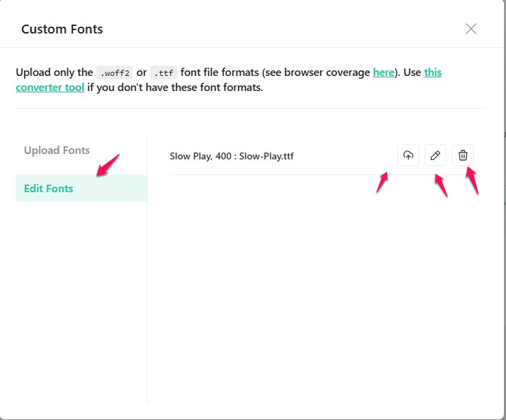The height and width of the screenshot is (420, 506).
Task: Delete Slow Play font with trash icon
Action: point(463,156)
